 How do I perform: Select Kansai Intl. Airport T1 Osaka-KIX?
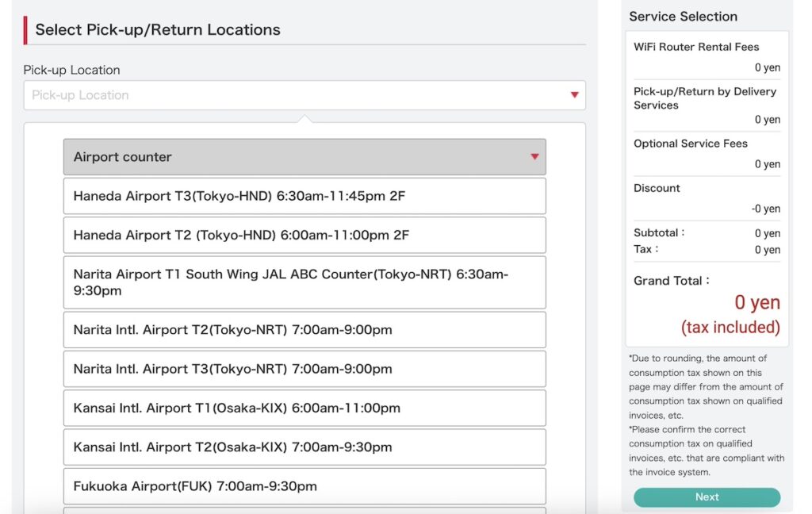[x=304, y=409]
